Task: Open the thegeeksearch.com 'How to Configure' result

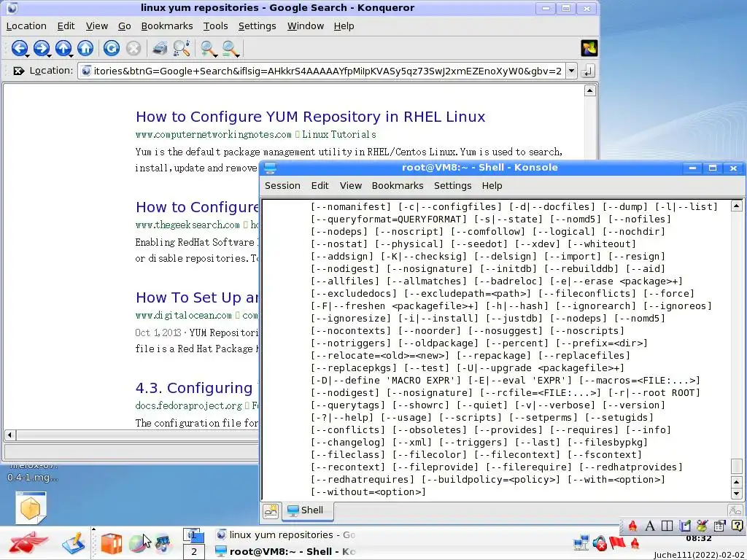Action: (x=197, y=207)
